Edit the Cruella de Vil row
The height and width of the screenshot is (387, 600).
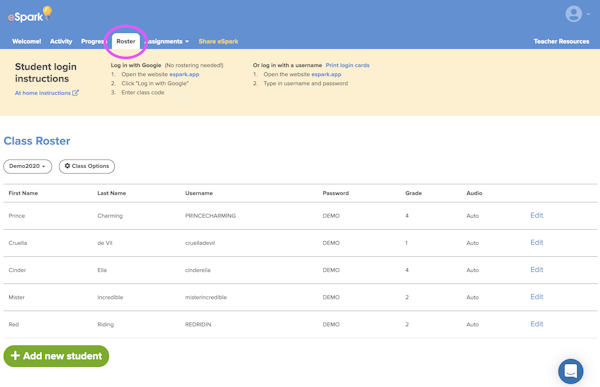[x=536, y=242]
